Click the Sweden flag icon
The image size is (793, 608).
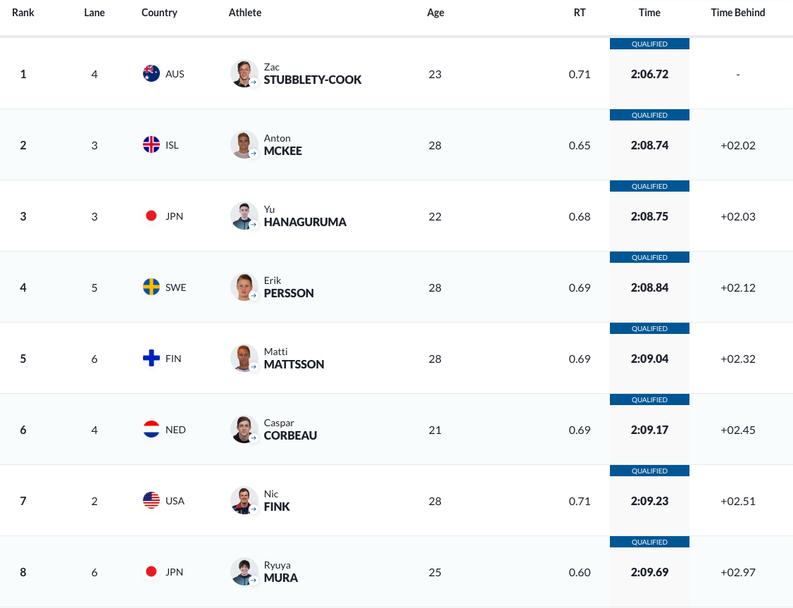(x=151, y=287)
